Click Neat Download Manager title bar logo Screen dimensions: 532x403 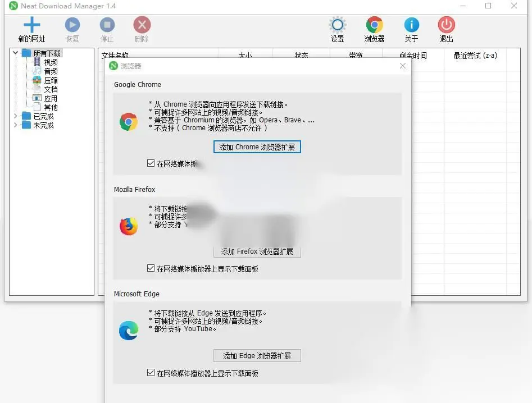pyautogui.click(x=13, y=6)
